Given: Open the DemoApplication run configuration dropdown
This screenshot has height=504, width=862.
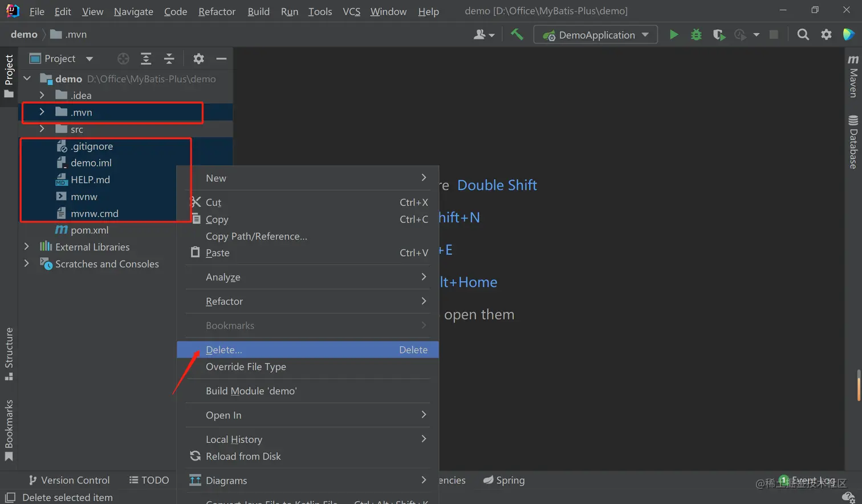Looking at the screenshot, I should (x=596, y=35).
